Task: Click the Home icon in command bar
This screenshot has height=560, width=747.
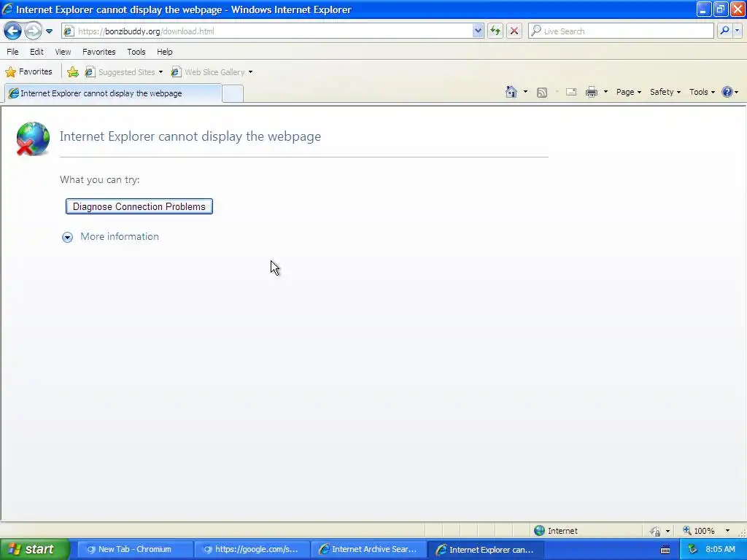Action: coord(511,92)
